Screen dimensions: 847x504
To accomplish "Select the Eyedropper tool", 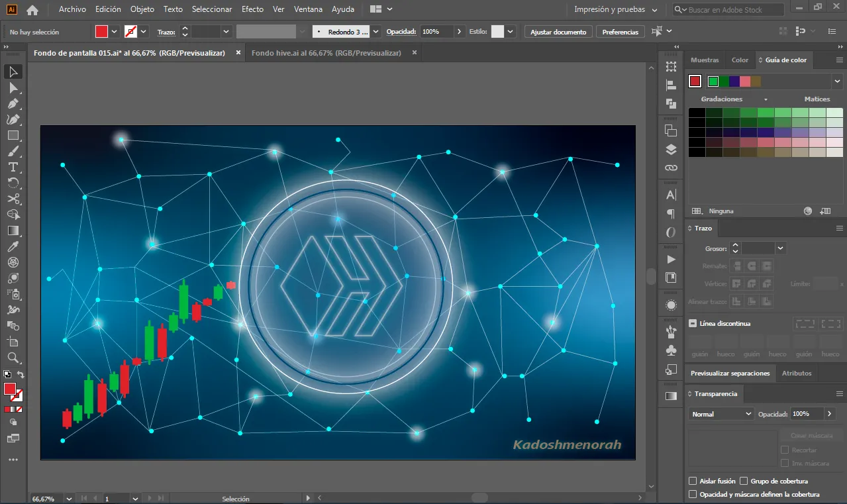I will tap(13, 247).
